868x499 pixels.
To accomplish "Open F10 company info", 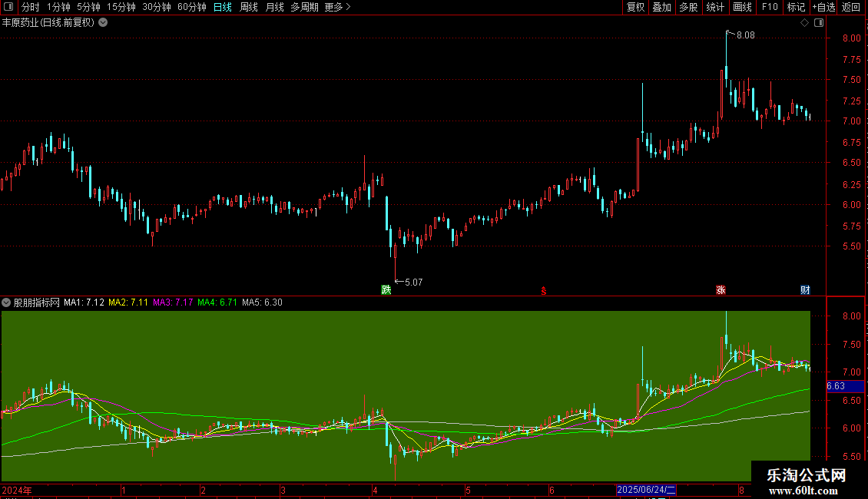I will tap(770, 7).
